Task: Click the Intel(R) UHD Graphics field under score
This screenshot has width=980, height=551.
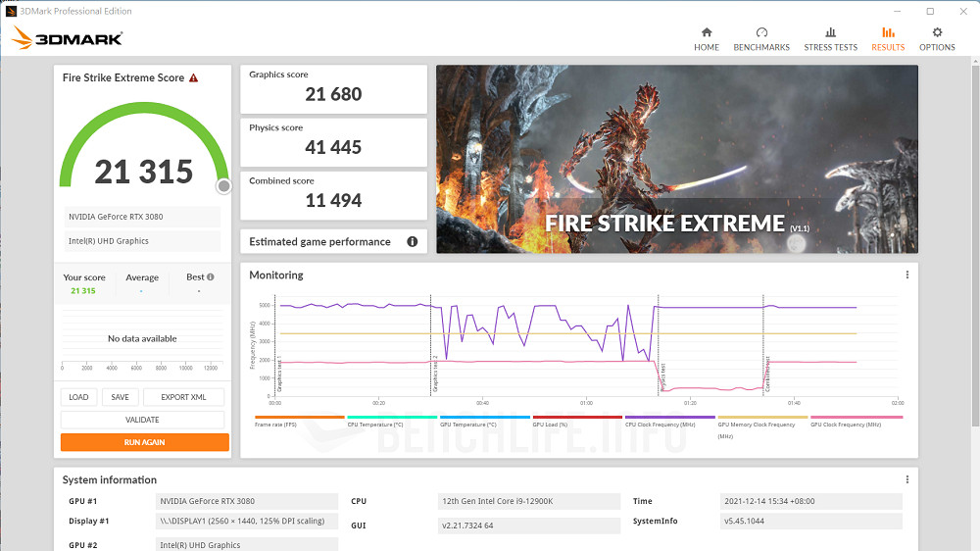Action: 142,241
